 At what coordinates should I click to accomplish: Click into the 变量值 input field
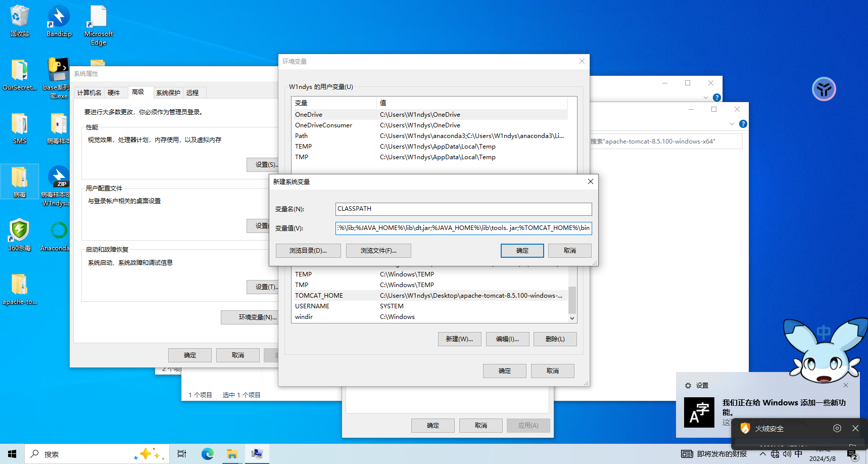click(463, 228)
